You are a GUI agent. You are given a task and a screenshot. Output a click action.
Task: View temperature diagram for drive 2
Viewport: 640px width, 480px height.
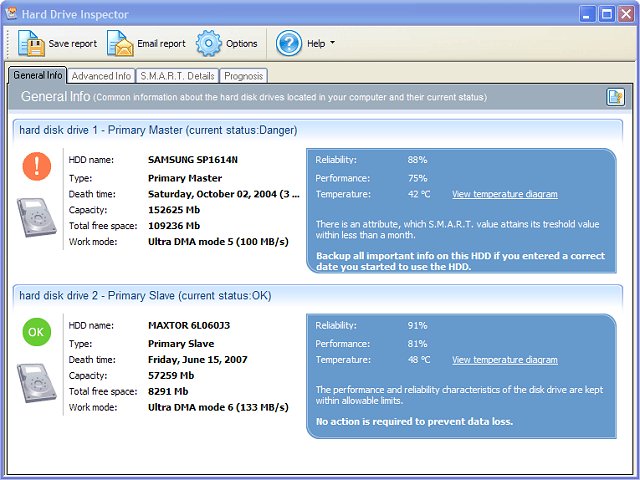tap(504, 360)
